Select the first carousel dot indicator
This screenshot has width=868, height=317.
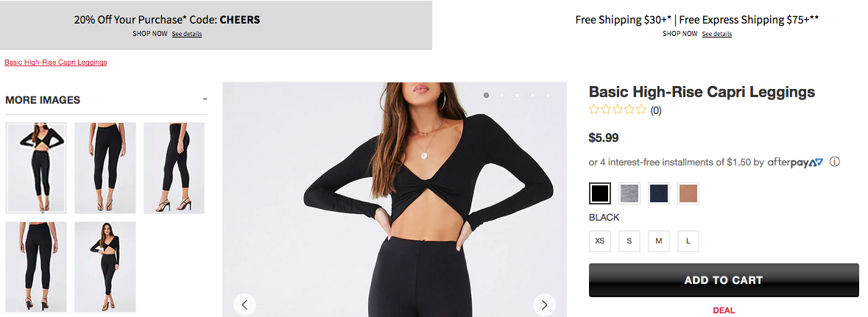(x=486, y=95)
